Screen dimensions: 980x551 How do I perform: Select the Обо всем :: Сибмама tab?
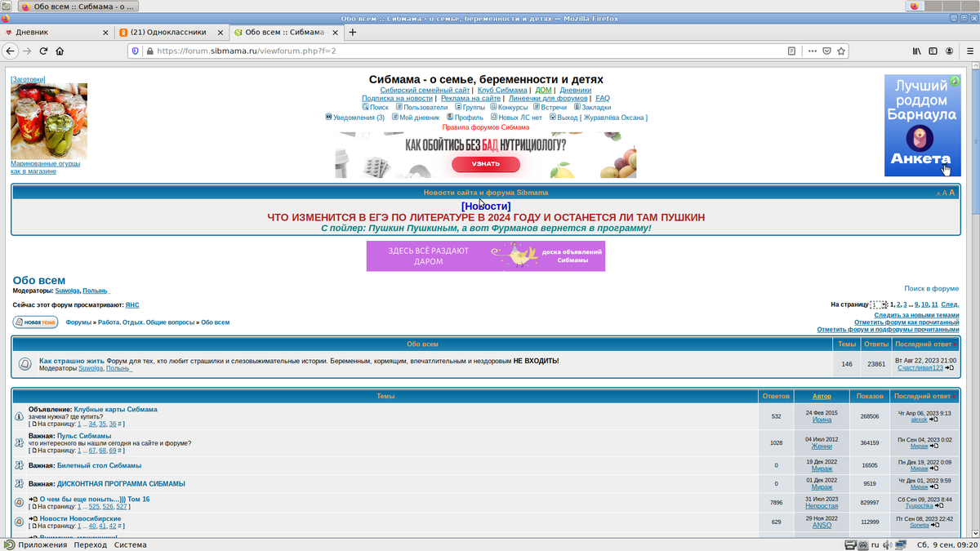(286, 33)
